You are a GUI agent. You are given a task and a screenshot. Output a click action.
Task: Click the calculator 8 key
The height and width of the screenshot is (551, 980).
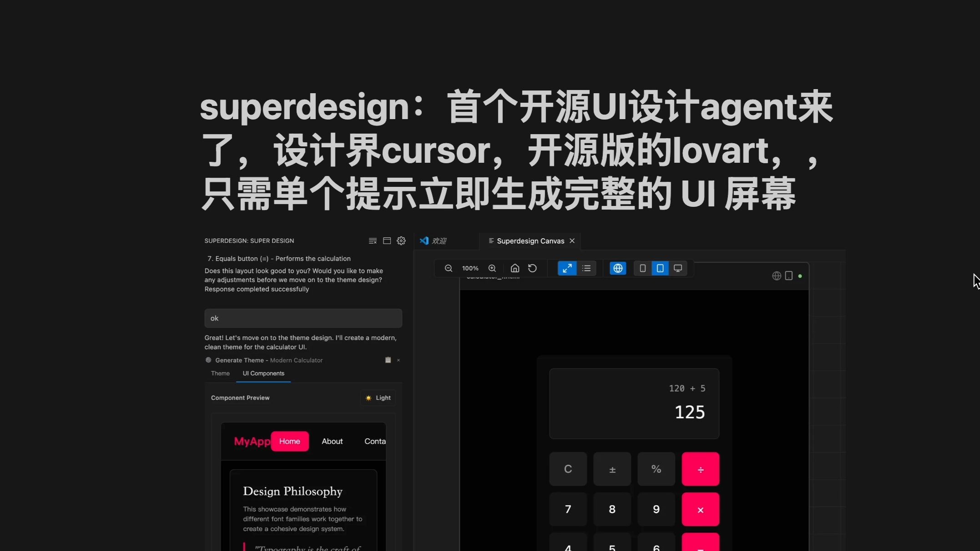tap(612, 509)
